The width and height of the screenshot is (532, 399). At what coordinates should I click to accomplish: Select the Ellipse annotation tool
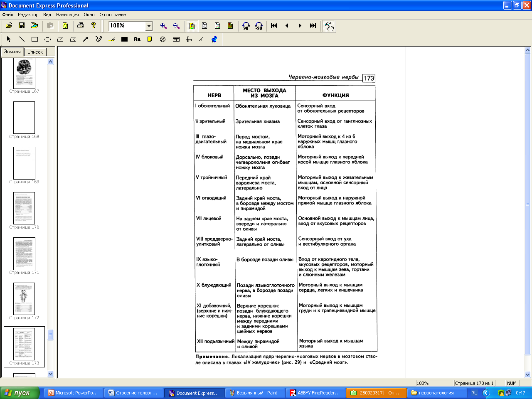pyautogui.click(x=47, y=39)
